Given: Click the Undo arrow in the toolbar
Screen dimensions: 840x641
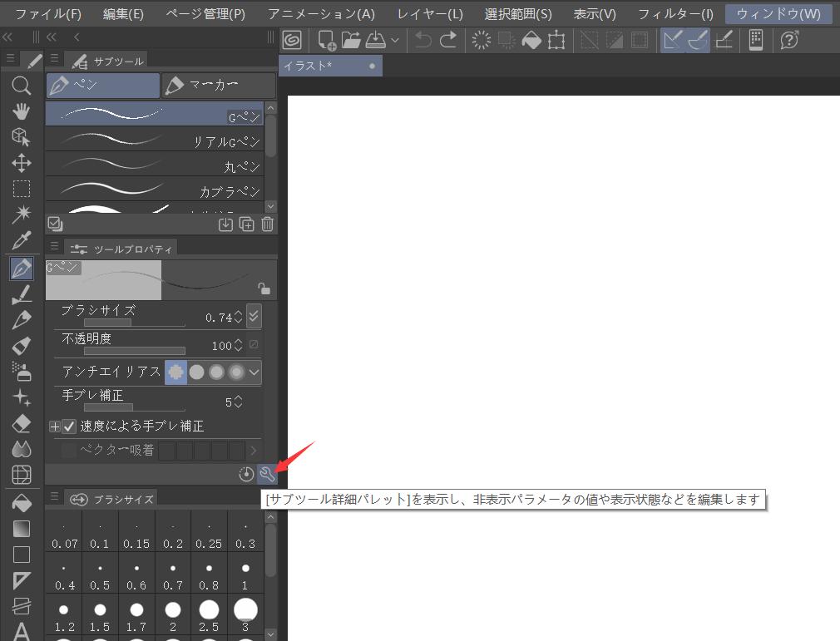Looking at the screenshot, I should (x=423, y=40).
